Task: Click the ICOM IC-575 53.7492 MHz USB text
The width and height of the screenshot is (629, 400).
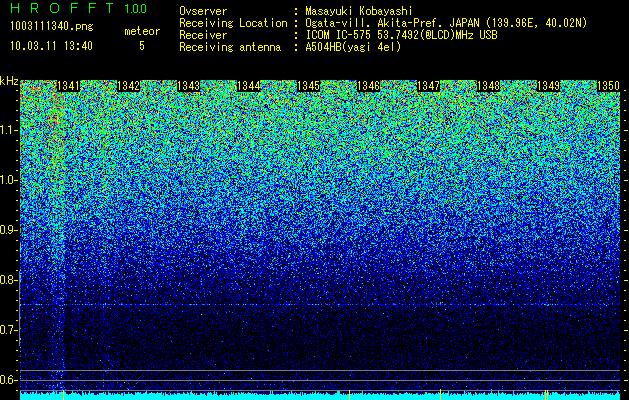Action: [x=402, y=35]
